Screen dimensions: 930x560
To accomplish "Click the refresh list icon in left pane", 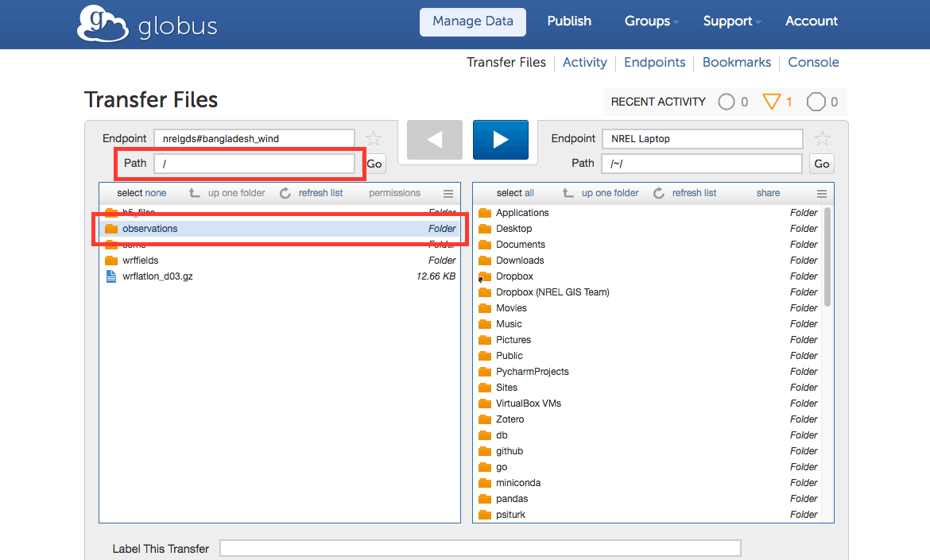I will click(285, 193).
